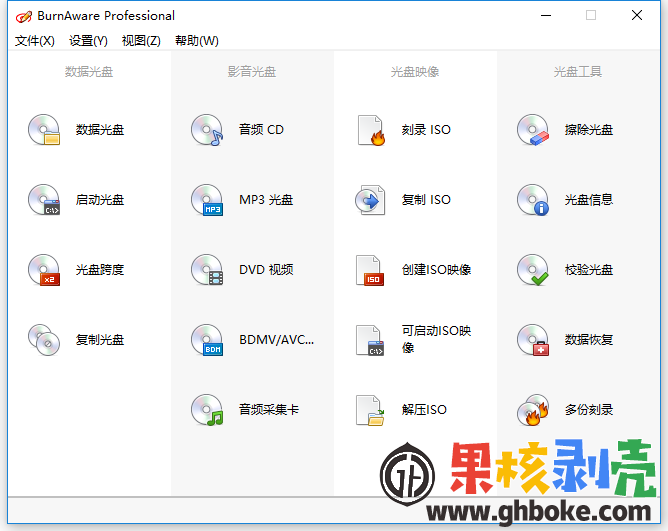Choose the 音频 CD label
Image resolution: width=668 pixels, height=531 pixels.
[x=261, y=130]
